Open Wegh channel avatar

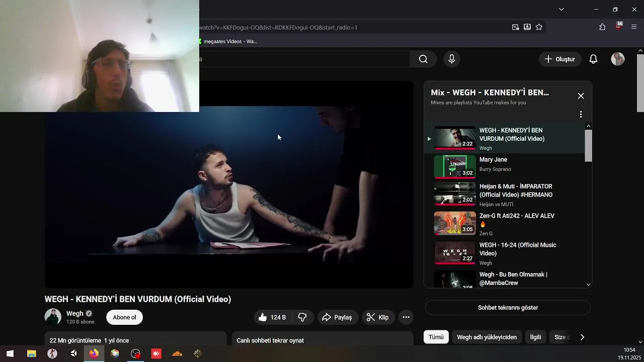(x=53, y=317)
